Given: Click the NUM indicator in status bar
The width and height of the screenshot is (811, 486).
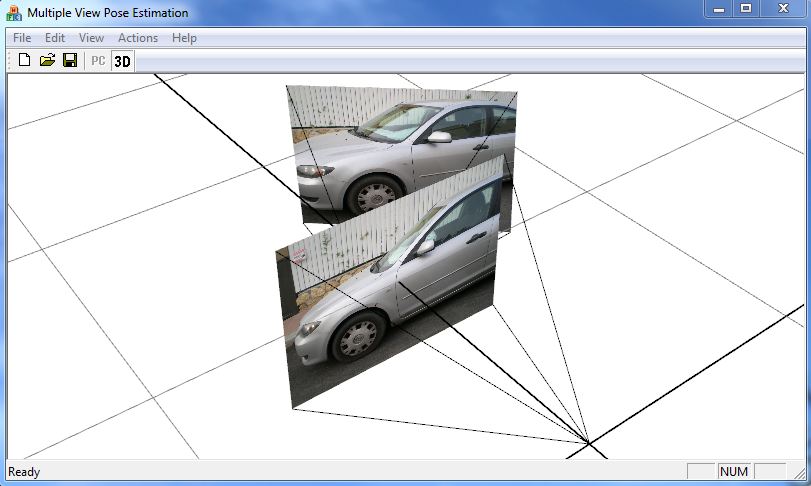Looking at the screenshot, I should tap(733, 472).
